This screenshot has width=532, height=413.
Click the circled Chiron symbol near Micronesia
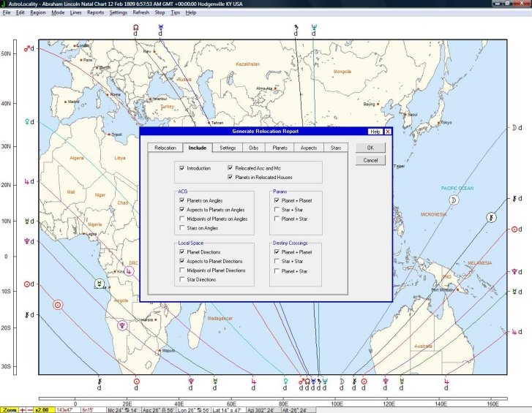pos(492,217)
